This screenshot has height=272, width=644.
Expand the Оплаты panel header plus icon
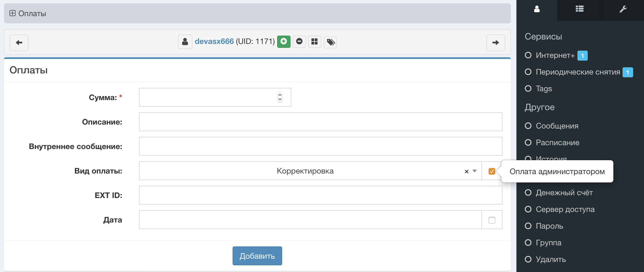click(13, 13)
